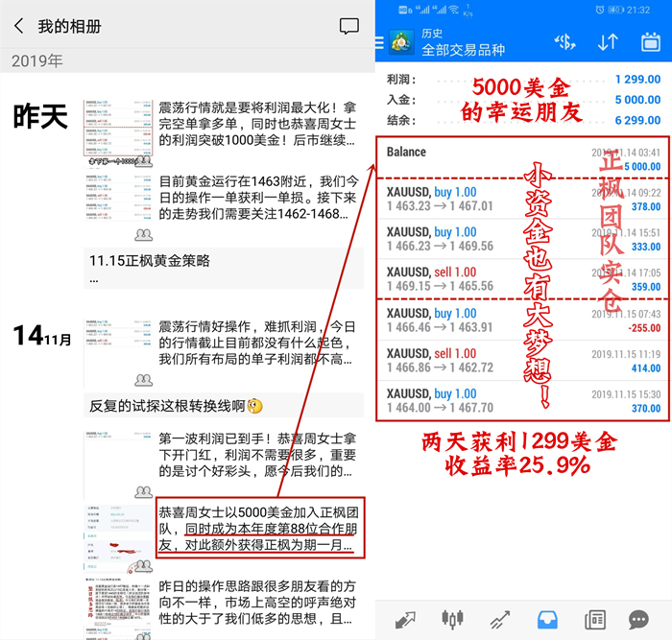The width and height of the screenshot is (672, 640).
Task: Select the history inbox icon
Action: point(546,619)
